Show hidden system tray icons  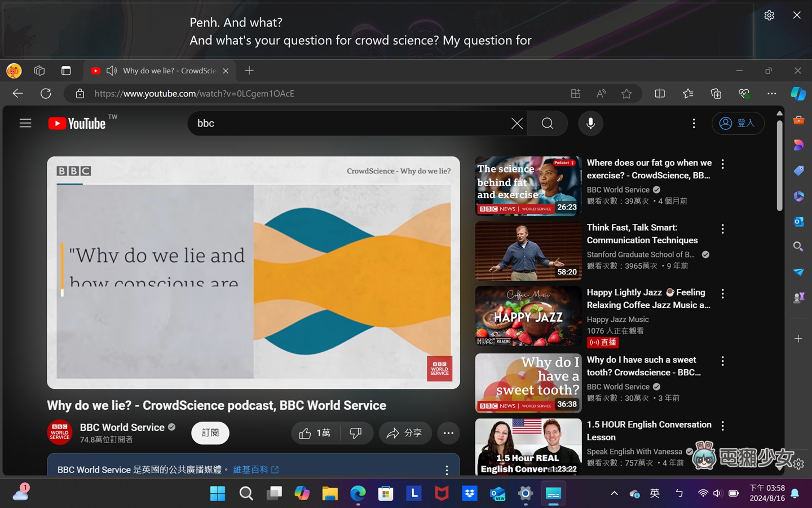point(614,493)
